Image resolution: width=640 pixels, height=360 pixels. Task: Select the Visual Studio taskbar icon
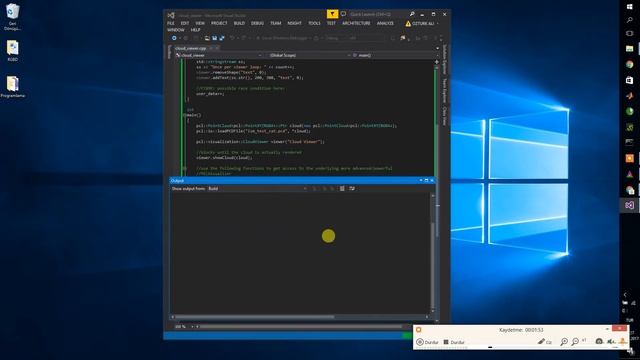pyautogui.click(x=630, y=205)
